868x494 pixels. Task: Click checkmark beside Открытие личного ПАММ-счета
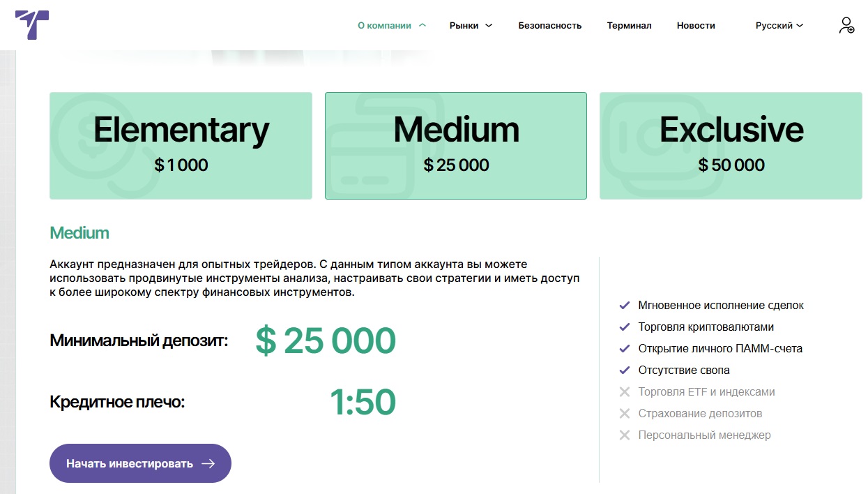coord(625,349)
